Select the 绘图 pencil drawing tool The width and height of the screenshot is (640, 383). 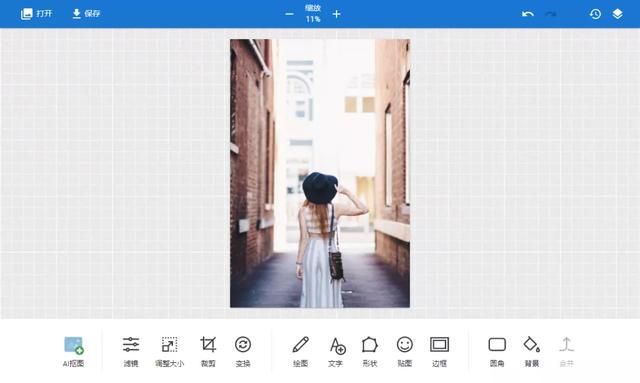point(300,351)
